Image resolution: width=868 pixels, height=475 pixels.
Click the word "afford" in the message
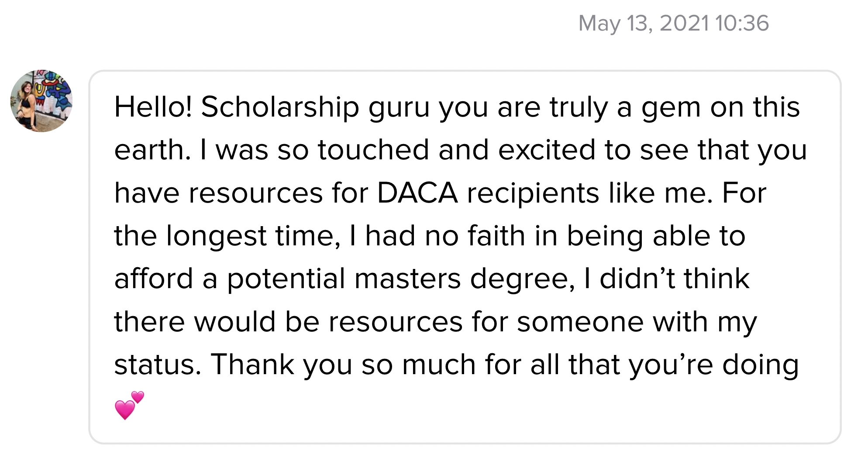click(x=154, y=279)
